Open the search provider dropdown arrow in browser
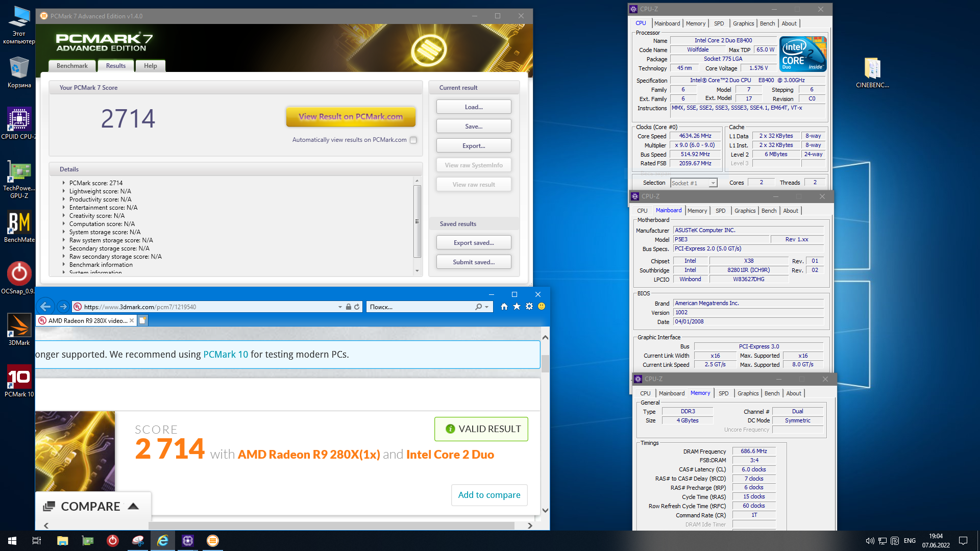Viewport: 980px width, 551px height. [487, 307]
